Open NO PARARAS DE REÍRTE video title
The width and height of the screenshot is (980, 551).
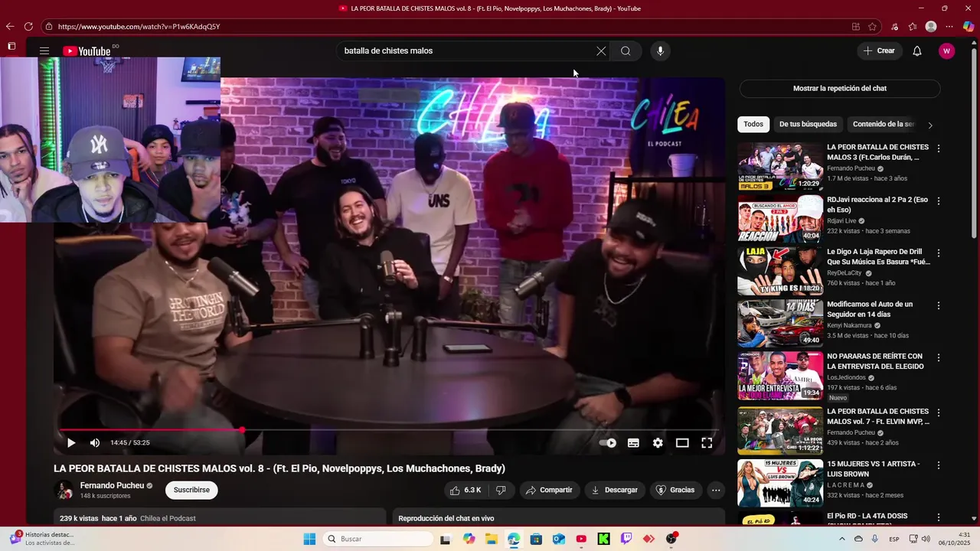pyautogui.click(x=875, y=361)
